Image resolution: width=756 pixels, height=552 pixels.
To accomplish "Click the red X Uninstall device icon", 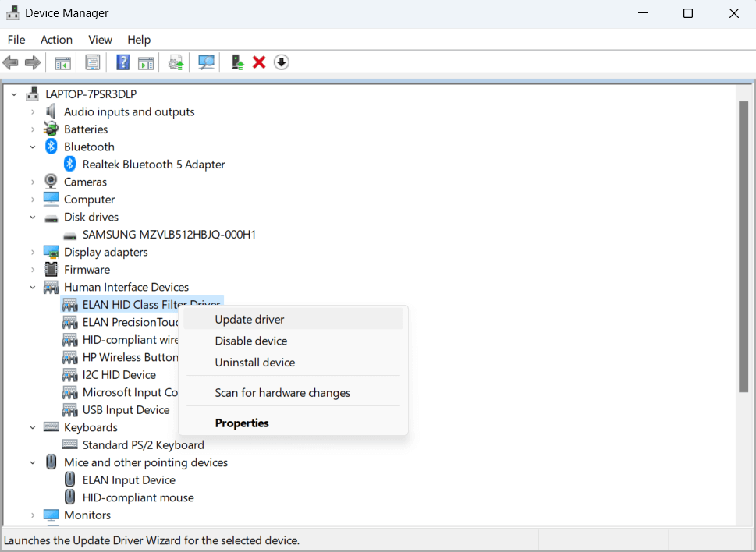I will [x=259, y=62].
